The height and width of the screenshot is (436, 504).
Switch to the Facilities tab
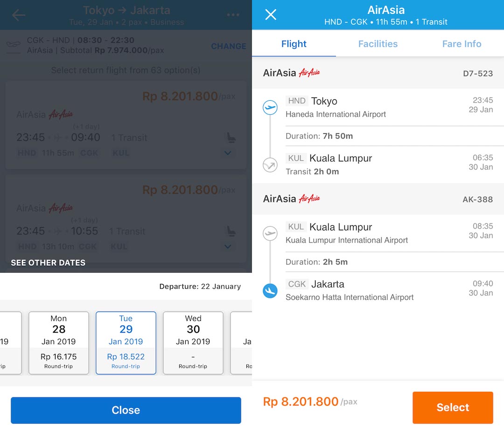378,43
